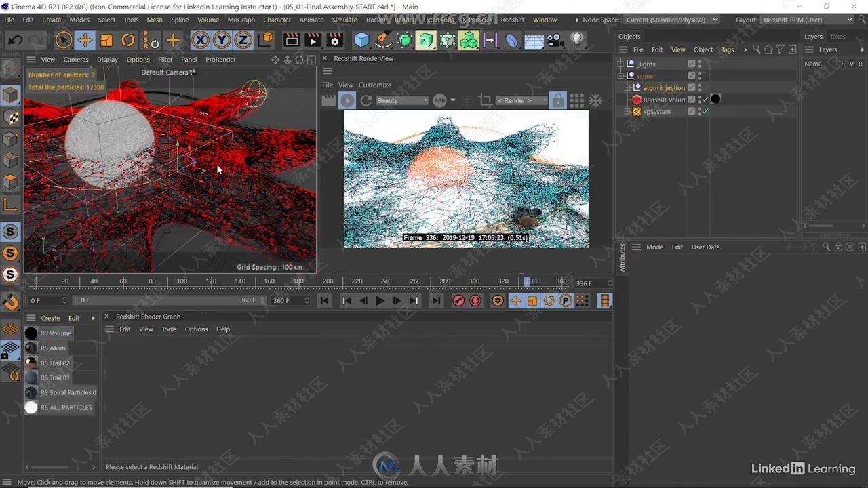Toggle X axis lock
The width and height of the screenshot is (868, 488).
click(x=200, y=41)
